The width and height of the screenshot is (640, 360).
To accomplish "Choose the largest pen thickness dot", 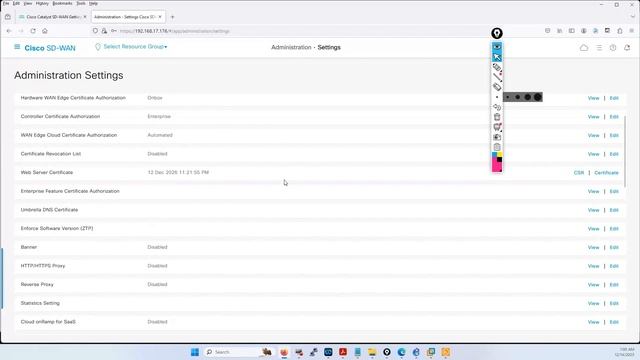I will point(538,97).
